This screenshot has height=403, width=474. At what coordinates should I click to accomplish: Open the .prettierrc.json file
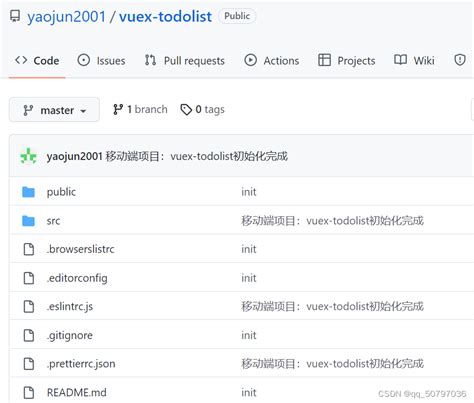(x=81, y=364)
